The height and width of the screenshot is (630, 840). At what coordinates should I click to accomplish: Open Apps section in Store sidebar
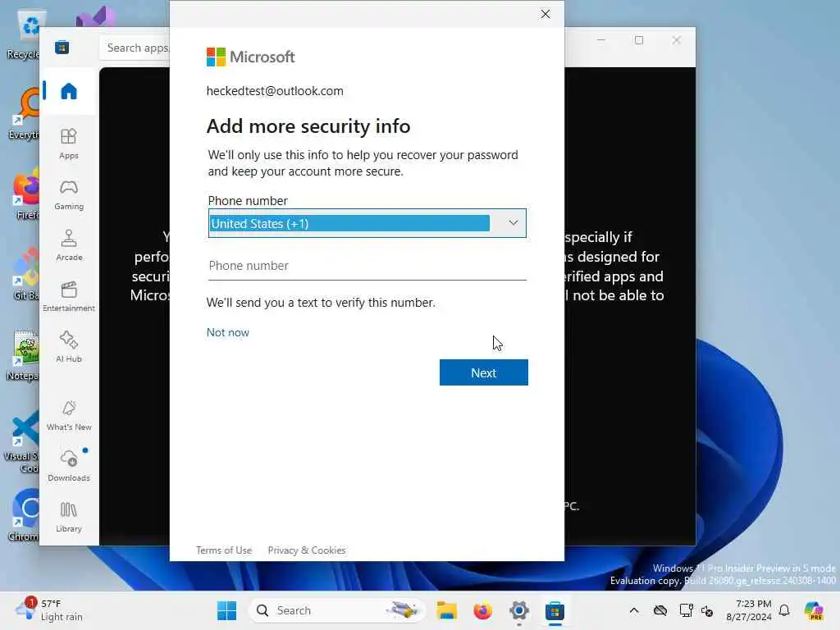click(69, 144)
